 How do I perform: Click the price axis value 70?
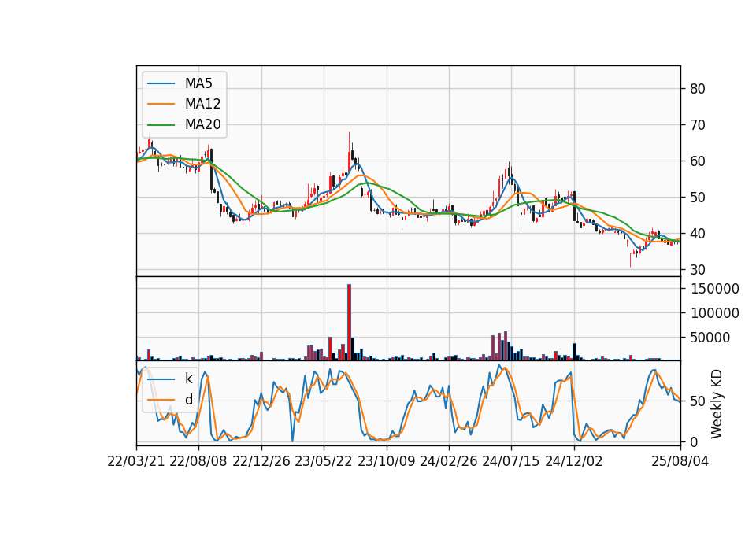click(698, 125)
